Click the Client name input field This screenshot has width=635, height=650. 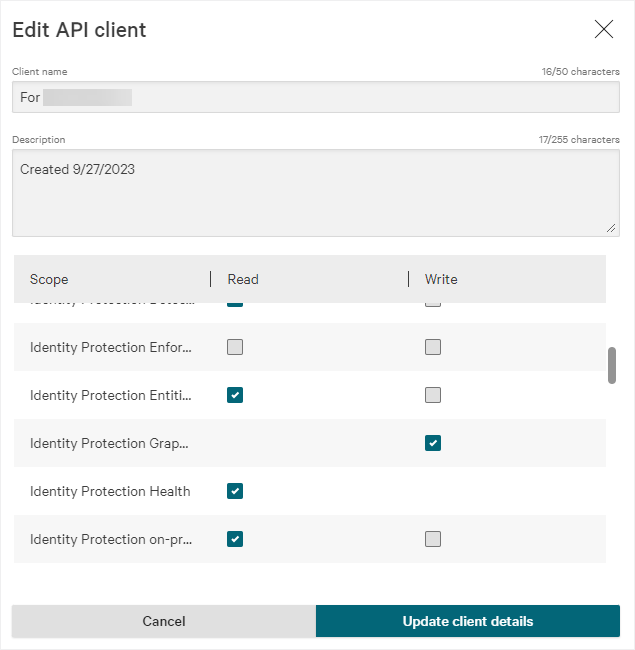click(x=315, y=98)
